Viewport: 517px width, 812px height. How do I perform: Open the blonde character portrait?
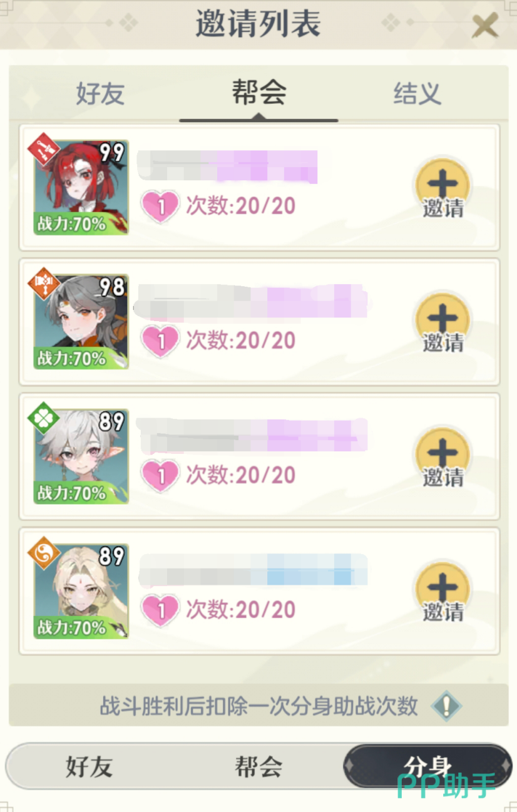pos(81,590)
